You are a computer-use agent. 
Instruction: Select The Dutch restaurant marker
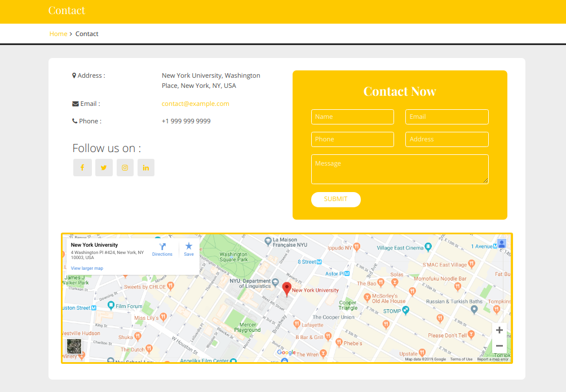[149, 349]
